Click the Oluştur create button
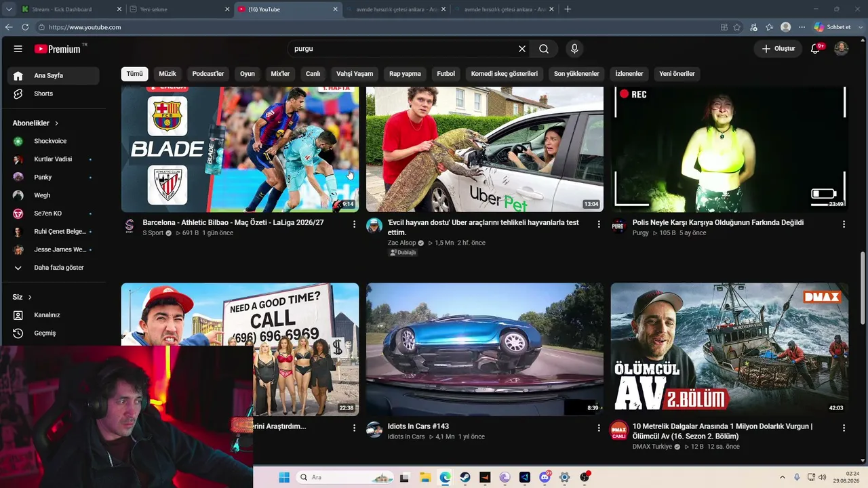 (x=778, y=49)
